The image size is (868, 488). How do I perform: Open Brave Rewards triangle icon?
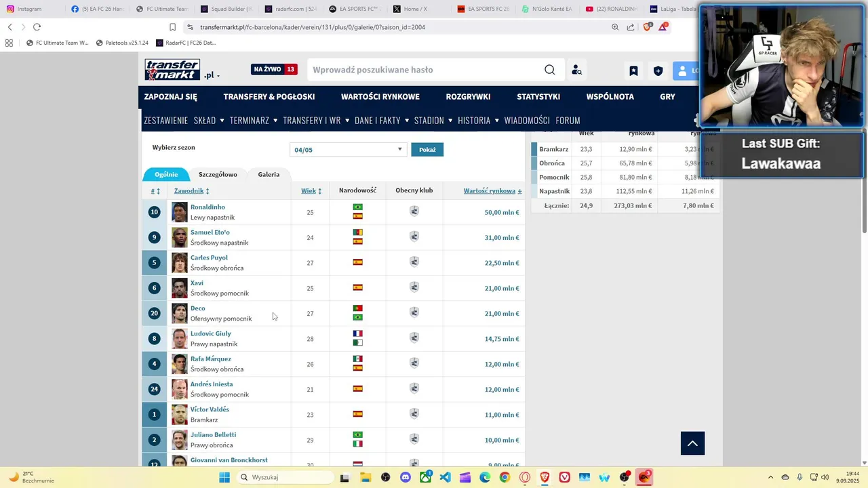coord(663,27)
